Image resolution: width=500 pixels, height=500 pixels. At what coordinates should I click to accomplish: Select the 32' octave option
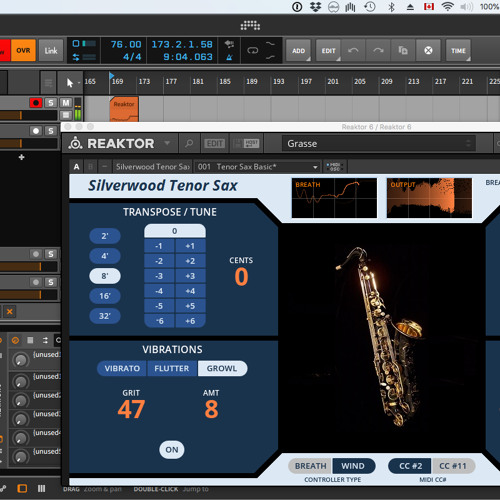[105, 316]
